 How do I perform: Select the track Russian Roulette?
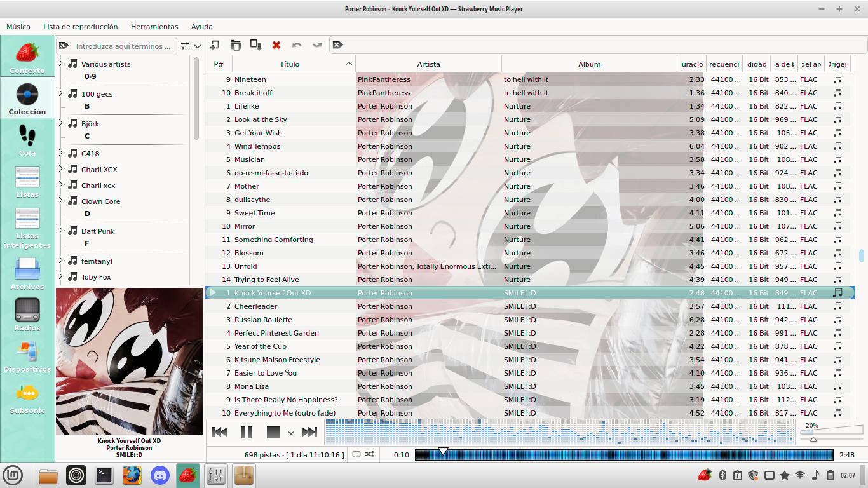pos(264,320)
